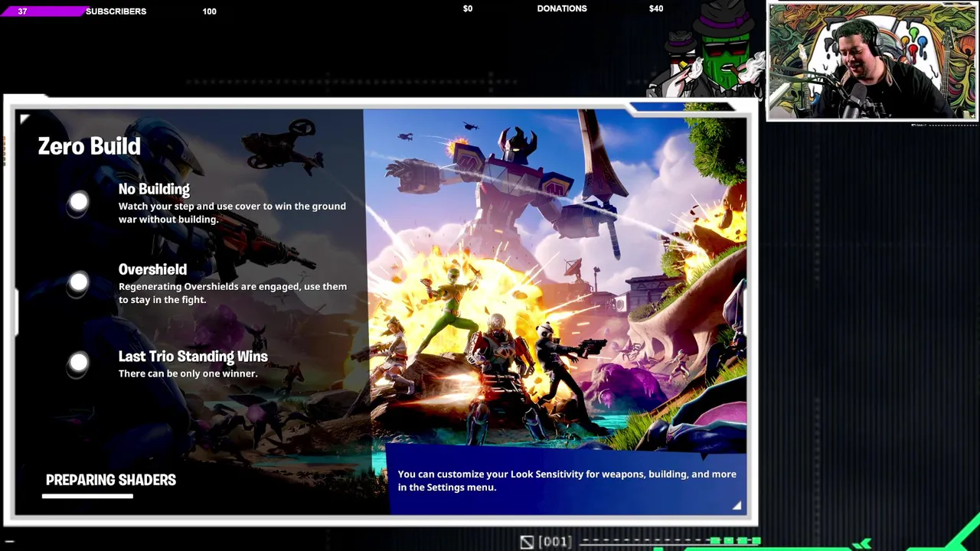Screen dimensions: 980x551
Task: Click the PREPARING SHADERS label
Action: point(111,480)
